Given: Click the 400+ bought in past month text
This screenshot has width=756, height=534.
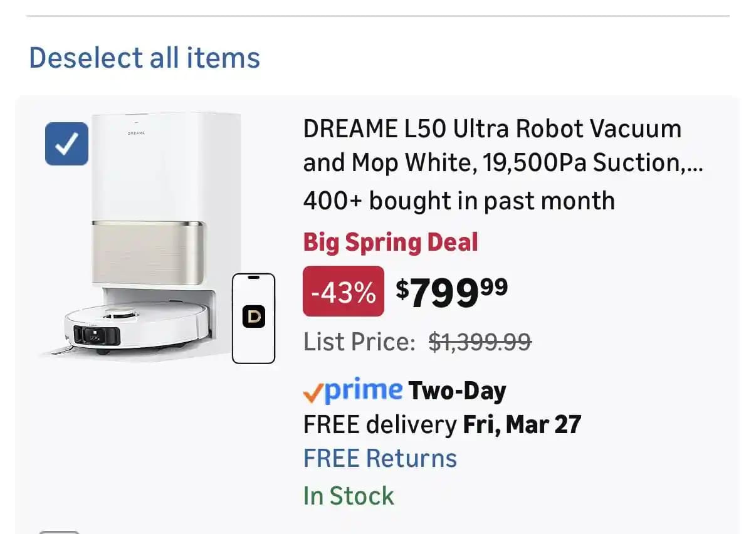Looking at the screenshot, I should click(x=459, y=201).
